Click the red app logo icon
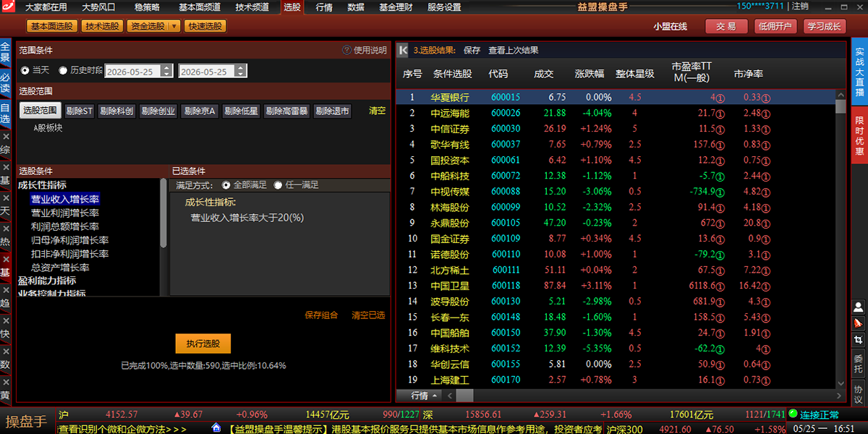Screen dimensions: 868x434 tap(7, 7)
